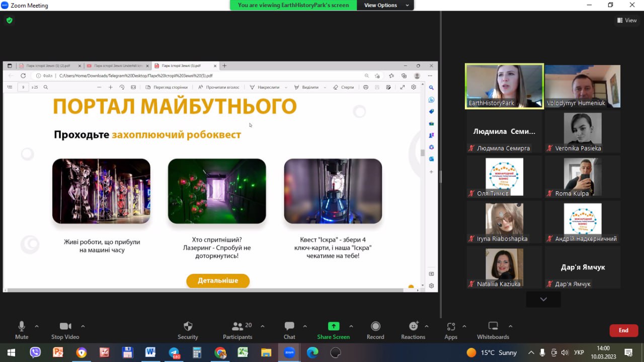Open the Reactions menu

point(413,326)
